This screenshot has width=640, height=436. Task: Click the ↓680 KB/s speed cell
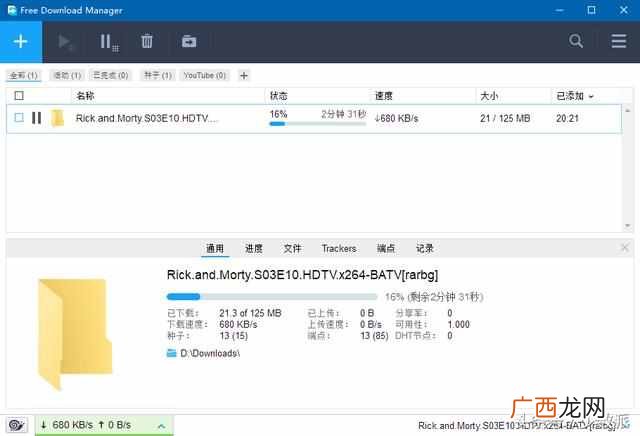click(396, 118)
